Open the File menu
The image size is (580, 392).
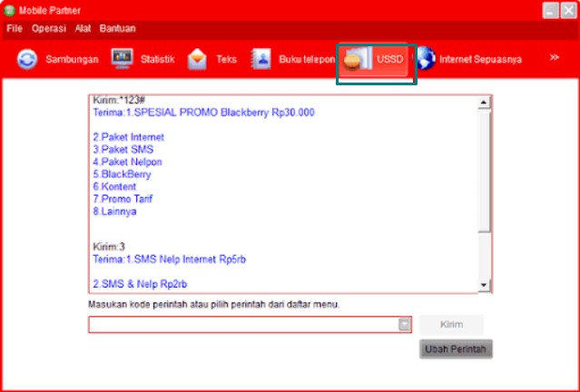coord(15,28)
